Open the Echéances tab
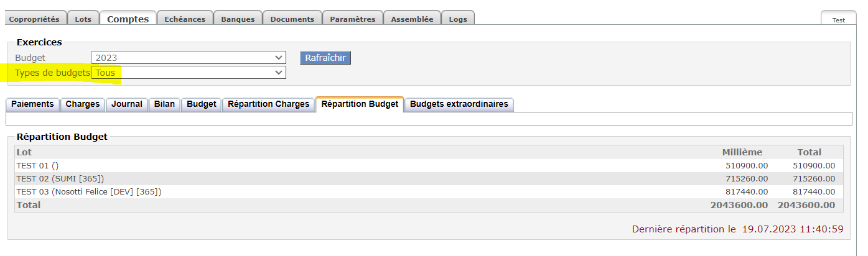This screenshot has width=868, height=256. tap(185, 19)
